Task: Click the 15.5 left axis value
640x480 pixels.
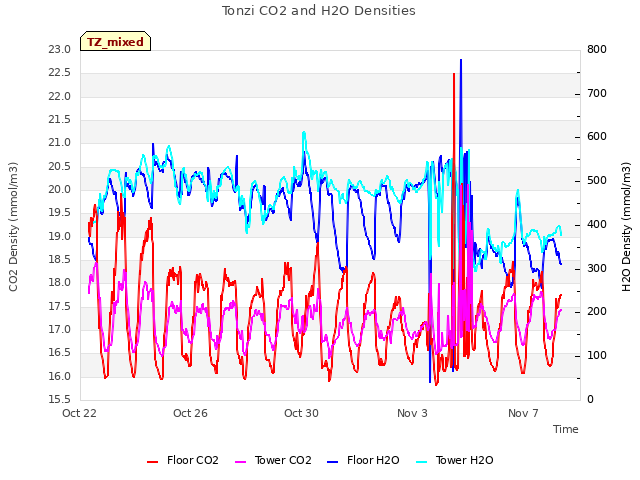Action: click(x=60, y=400)
